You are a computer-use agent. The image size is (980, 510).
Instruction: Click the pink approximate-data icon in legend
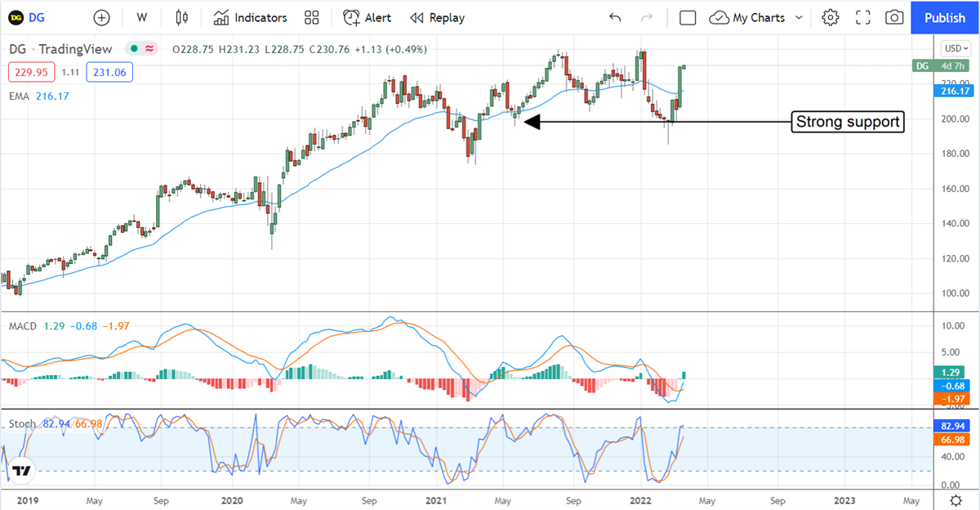tap(149, 49)
